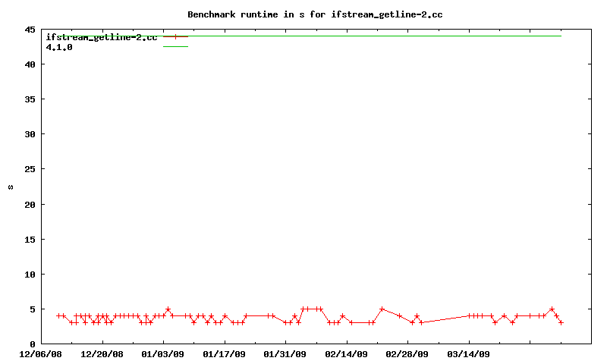Select the 12/20/08 date label
Image resolution: width=607 pixels, height=364 pixels.
coord(102,353)
